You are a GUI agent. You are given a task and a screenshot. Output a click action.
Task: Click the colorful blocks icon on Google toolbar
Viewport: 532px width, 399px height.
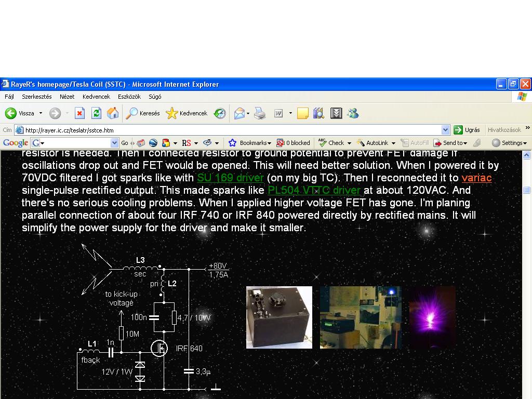[166, 143]
